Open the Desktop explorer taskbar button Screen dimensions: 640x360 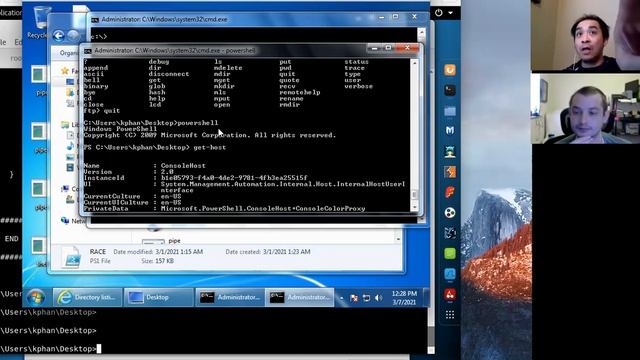point(158,297)
